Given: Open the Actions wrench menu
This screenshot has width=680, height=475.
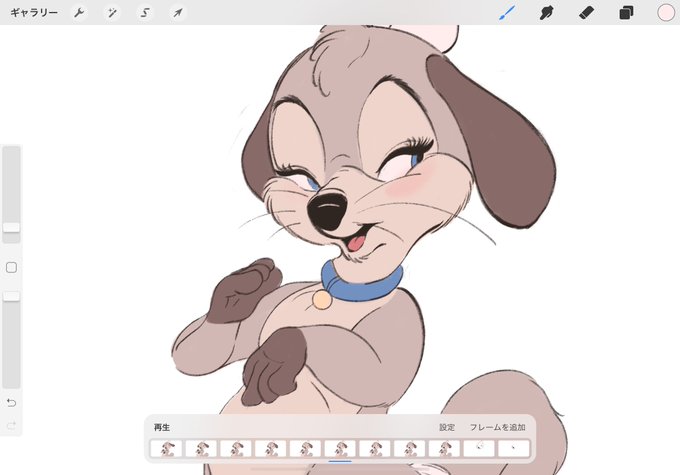Looking at the screenshot, I should (79, 13).
